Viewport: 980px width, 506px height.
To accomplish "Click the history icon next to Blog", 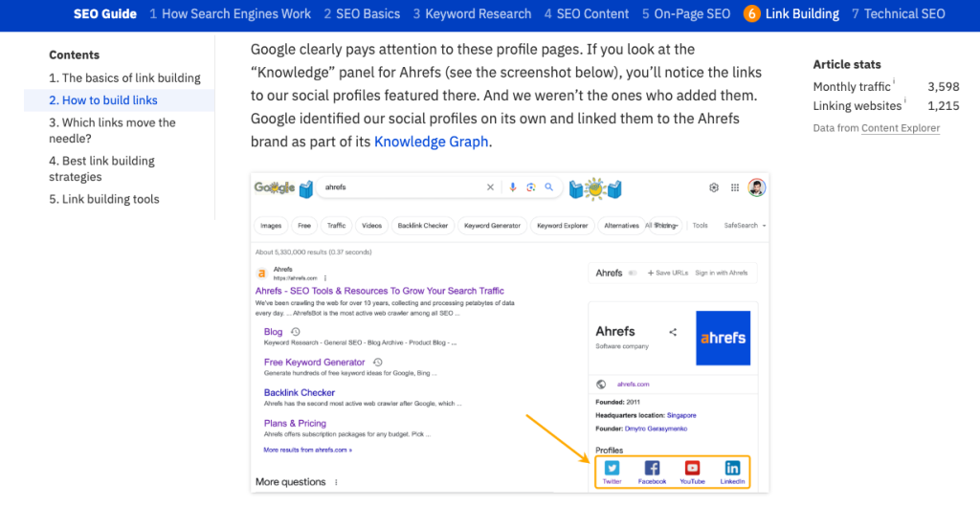I will [296, 332].
